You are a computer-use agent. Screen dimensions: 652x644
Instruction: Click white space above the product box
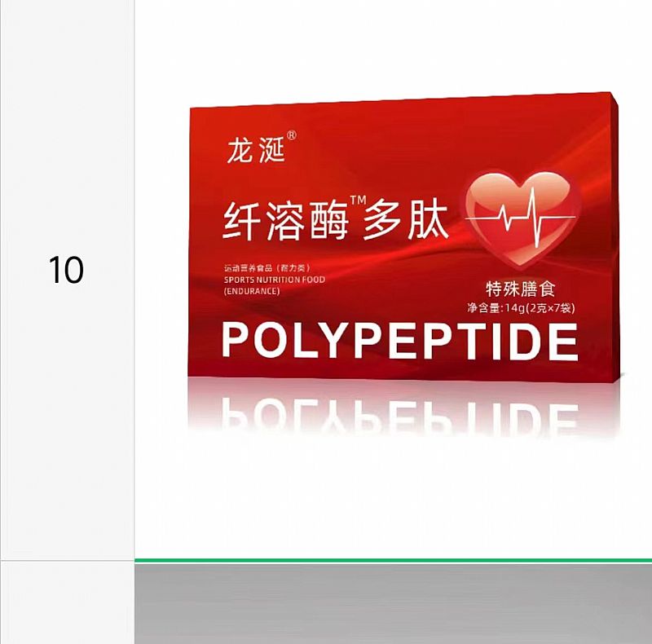click(x=393, y=46)
